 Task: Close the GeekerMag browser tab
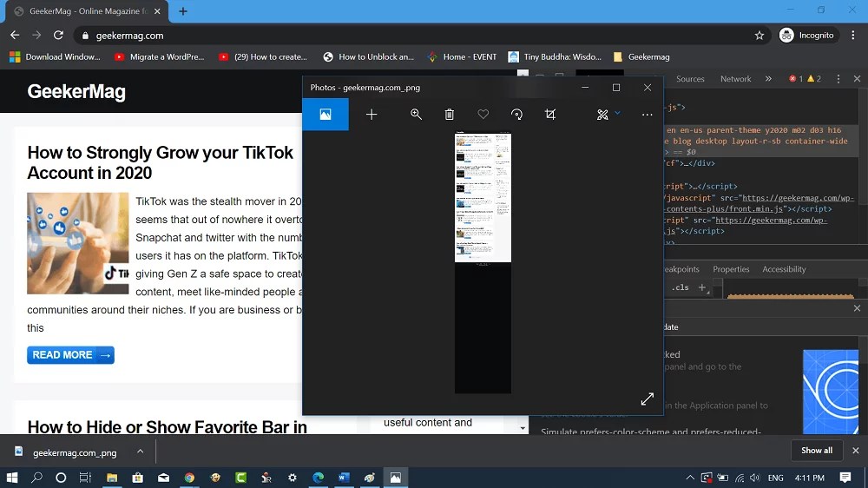click(x=157, y=11)
